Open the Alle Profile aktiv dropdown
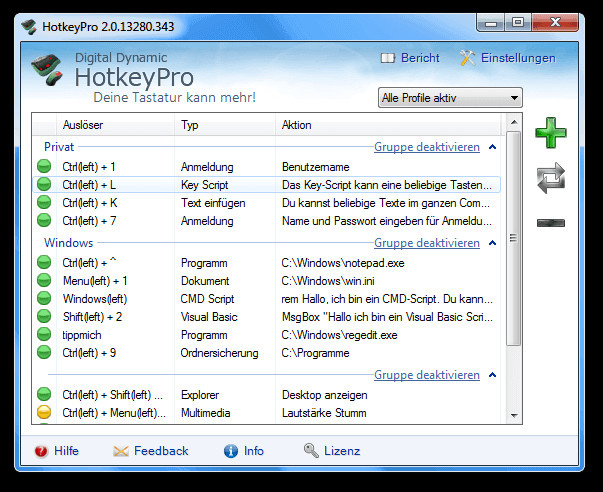This screenshot has height=492, width=603. click(x=450, y=98)
